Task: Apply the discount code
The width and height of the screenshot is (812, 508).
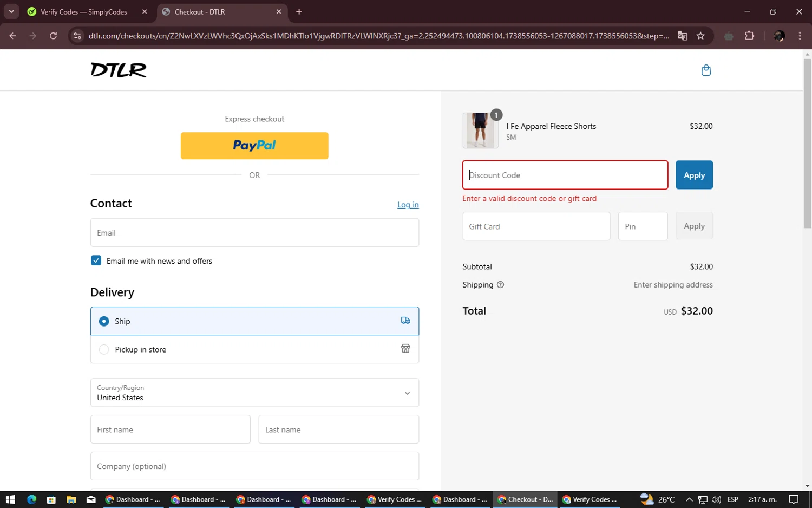Action: pyautogui.click(x=694, y=175)
